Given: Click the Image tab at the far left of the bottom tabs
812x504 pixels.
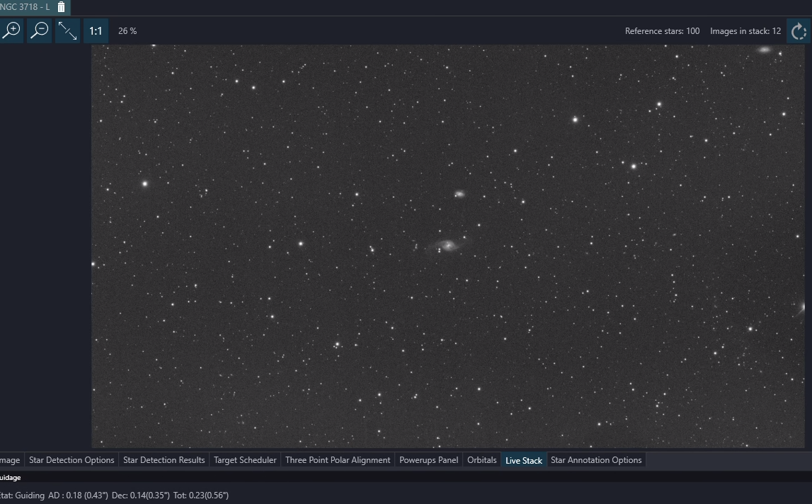Looking at the screenshot, I should [x=11, y=460].
